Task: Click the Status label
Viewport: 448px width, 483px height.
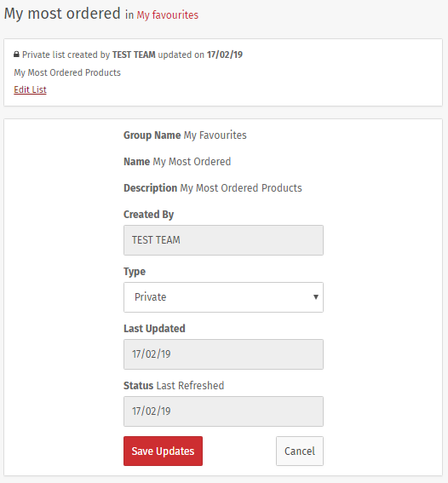Action: (x=138, y=386)
